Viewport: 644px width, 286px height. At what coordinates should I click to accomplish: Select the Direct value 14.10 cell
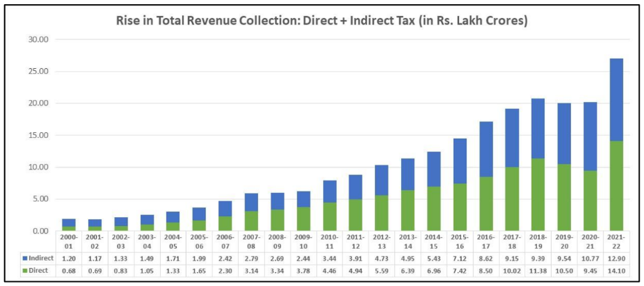point(616,271)
